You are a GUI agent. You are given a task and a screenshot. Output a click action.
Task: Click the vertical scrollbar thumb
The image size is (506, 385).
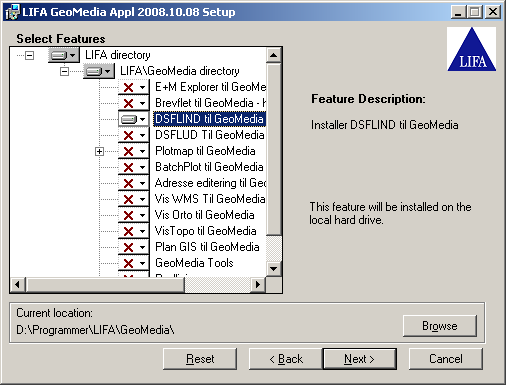[x=274, y=149]
